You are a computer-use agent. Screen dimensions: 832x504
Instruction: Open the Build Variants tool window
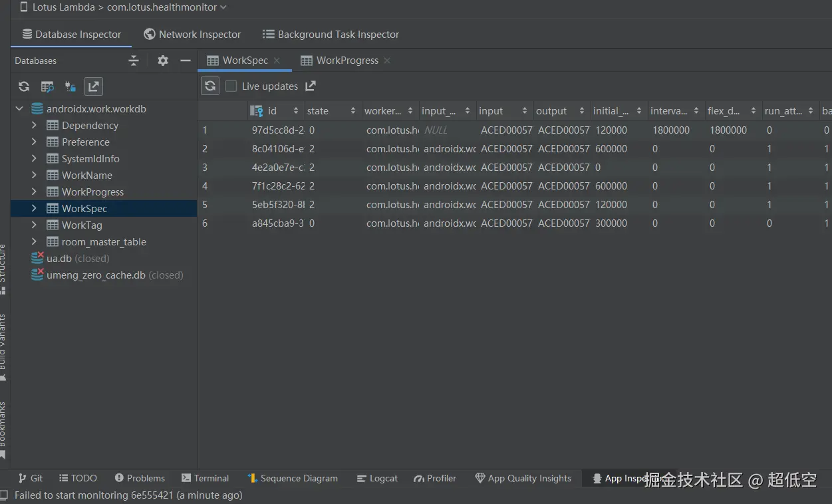click(x=3, y=347)
